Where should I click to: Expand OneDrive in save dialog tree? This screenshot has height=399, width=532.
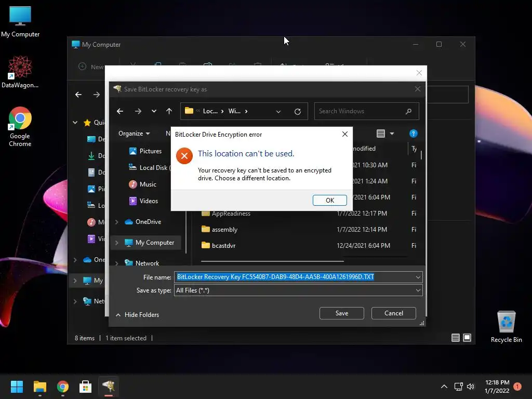click(117, 222)
